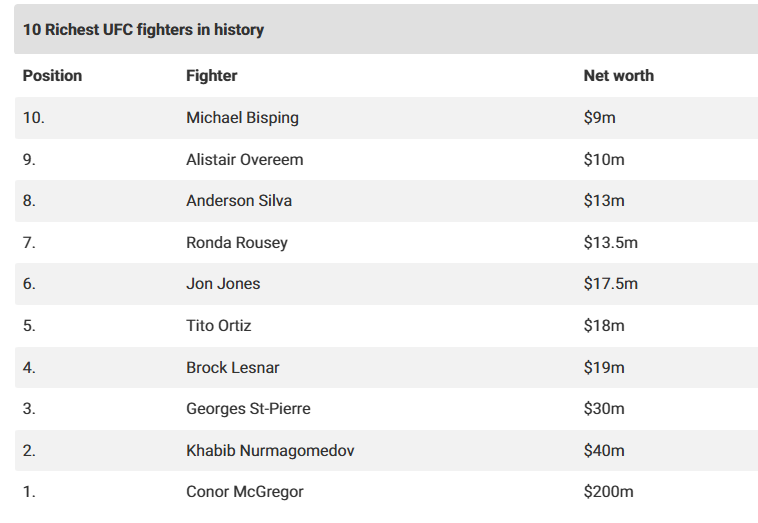Click the position number 10. cell
The image size is (758, 523).
(x=34, y=118)
